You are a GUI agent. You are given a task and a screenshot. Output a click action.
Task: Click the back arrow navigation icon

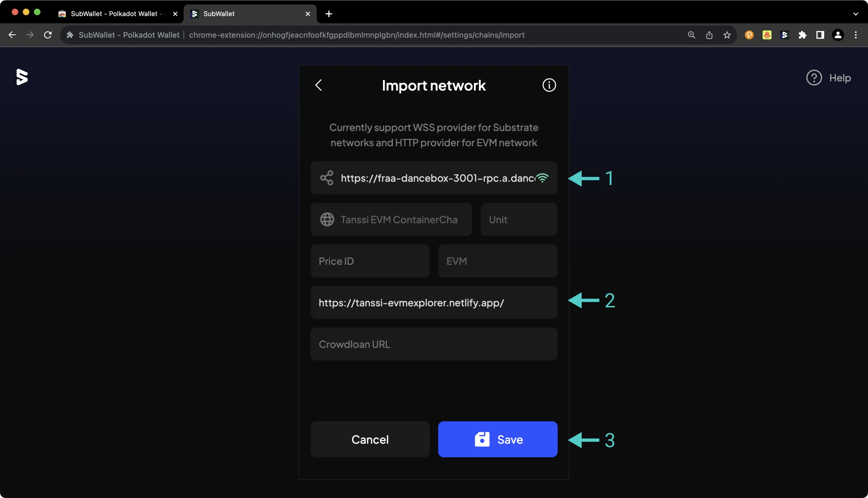coord(318,85)
